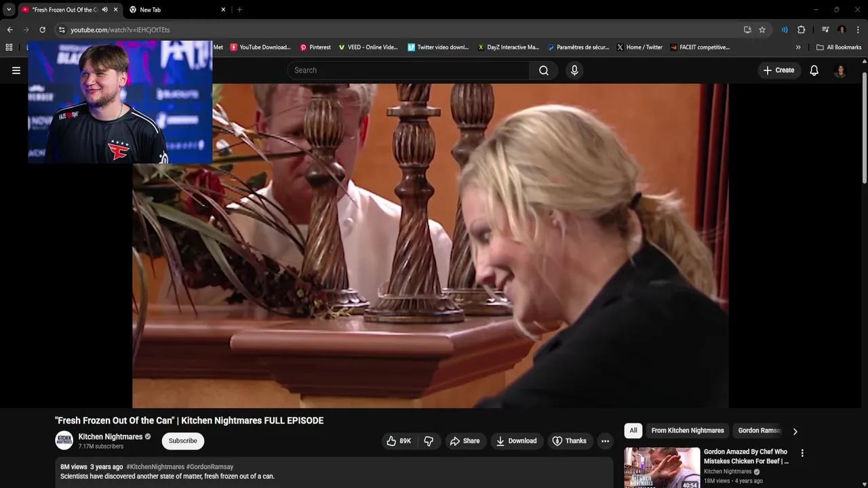The height and width of the screenshot is (488, 868).
Task: Reload the current page
Action: coord(42,30)
